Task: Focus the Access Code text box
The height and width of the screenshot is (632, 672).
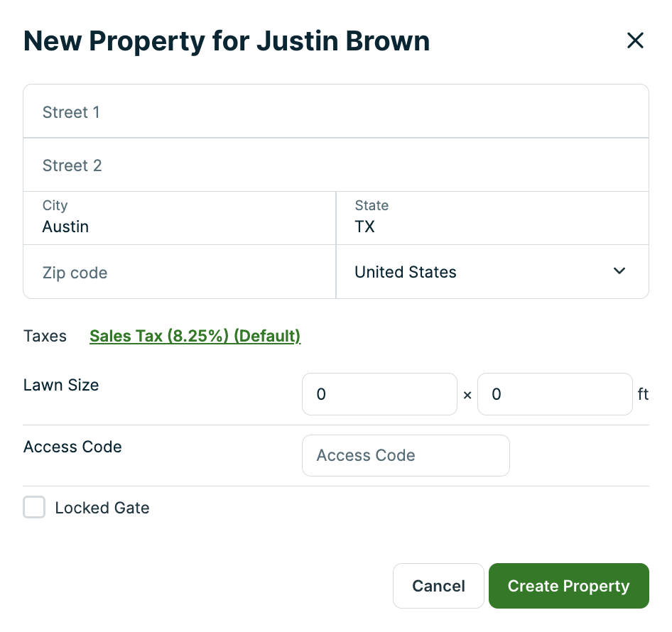Action: pos(406,455)
